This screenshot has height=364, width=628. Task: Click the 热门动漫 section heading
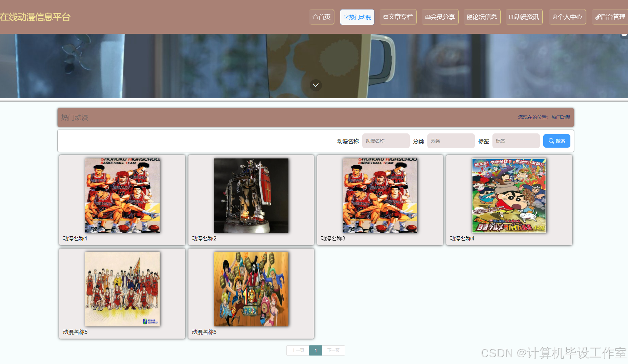tap(75, 117)
